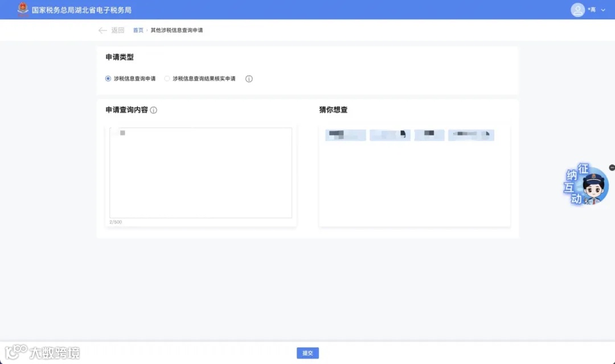Choose the first suggestion tag under 猜你想查
Image resolution: width=615 pixels, height=364 pixels.
coord(346,135)
